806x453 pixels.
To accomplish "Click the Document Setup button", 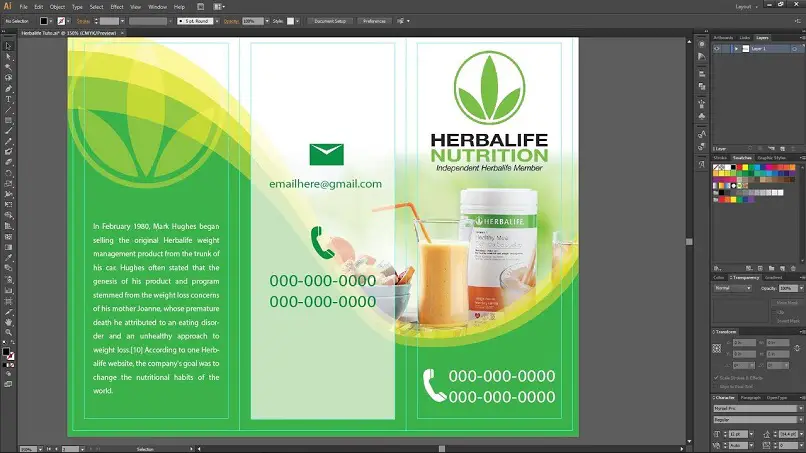I will click(330, 21).
